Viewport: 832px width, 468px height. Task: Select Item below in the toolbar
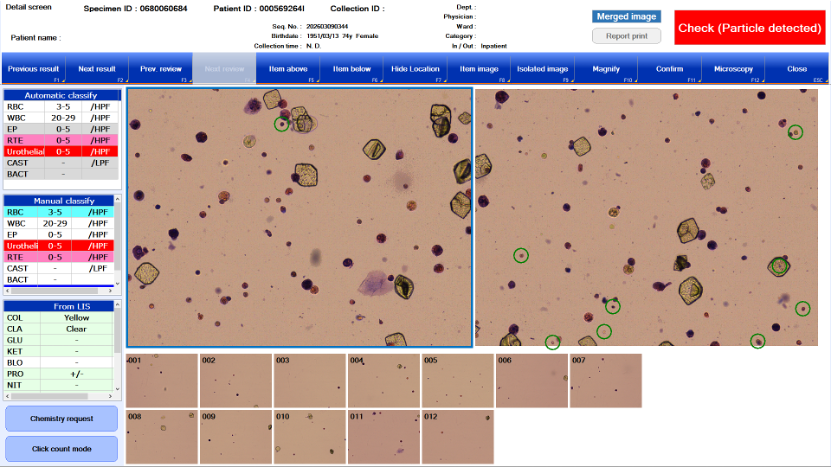click(351, 69)
